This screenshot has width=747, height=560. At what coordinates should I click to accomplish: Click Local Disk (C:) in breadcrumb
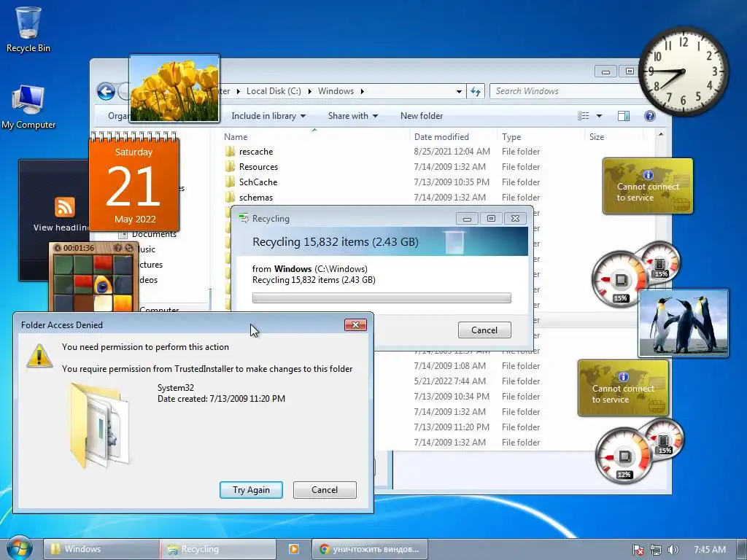coord(274,91)
